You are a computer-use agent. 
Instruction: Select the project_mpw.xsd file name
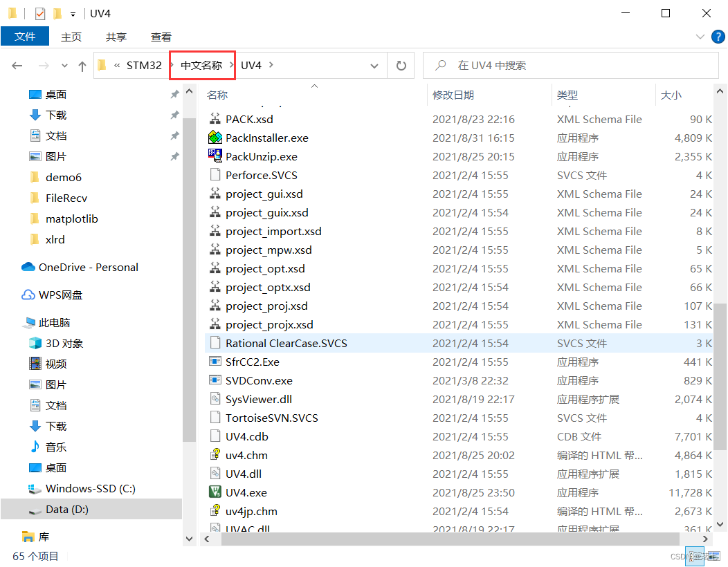[269, 250]
